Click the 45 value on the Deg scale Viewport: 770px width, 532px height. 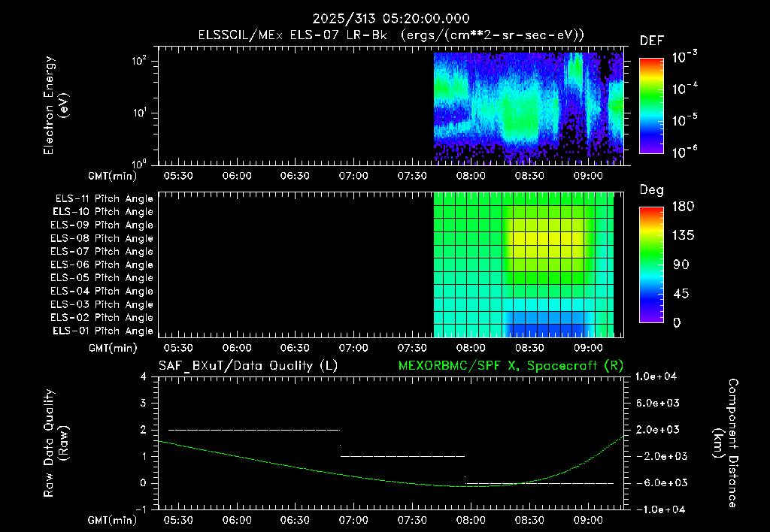(681, 294)
